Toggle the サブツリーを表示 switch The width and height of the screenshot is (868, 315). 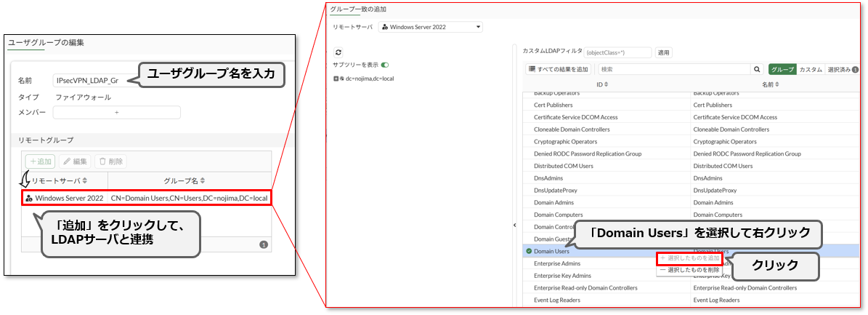click(x=385, y=65)
